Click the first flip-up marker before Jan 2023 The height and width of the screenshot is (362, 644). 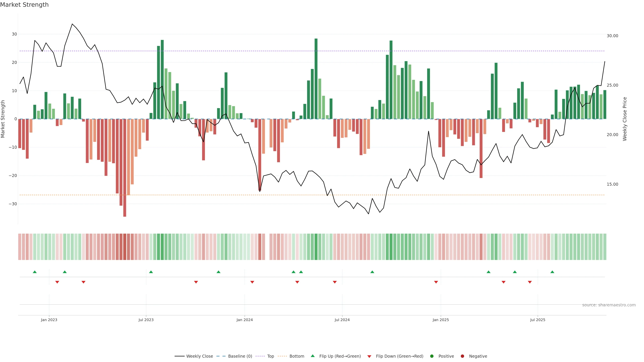(x=35, y=272)
